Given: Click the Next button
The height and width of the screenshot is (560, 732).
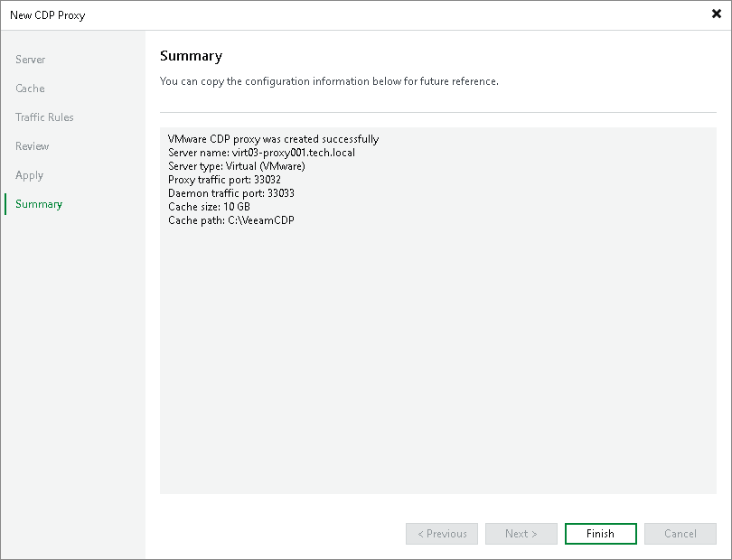Looking at the screenshot, I should click(521, 534).
